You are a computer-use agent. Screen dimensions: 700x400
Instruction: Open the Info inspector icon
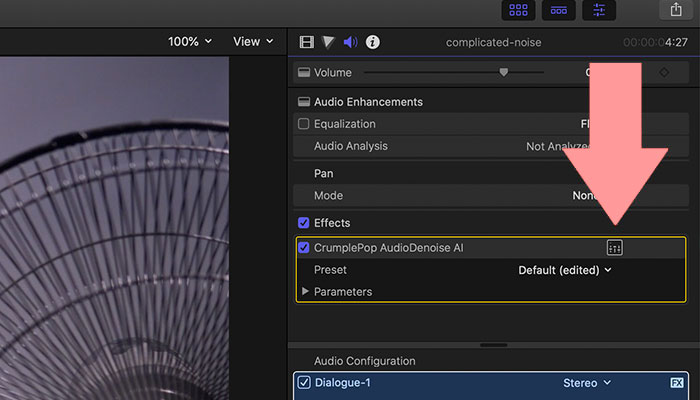click(x=373, y=42)
